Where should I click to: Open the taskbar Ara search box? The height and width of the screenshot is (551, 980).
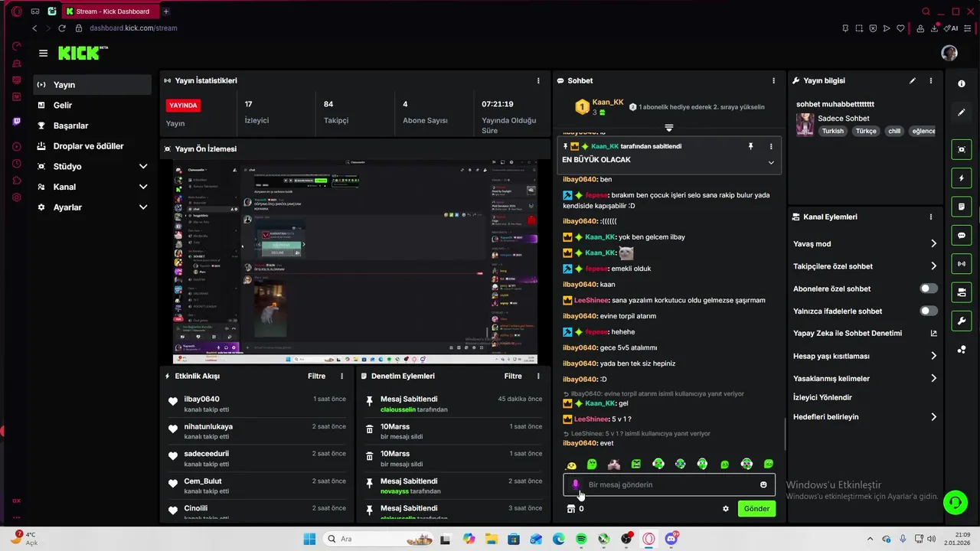coord(378,539)
